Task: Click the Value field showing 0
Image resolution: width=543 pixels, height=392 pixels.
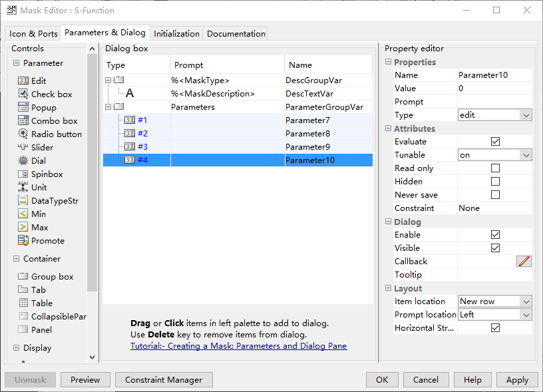Action: 495,89
